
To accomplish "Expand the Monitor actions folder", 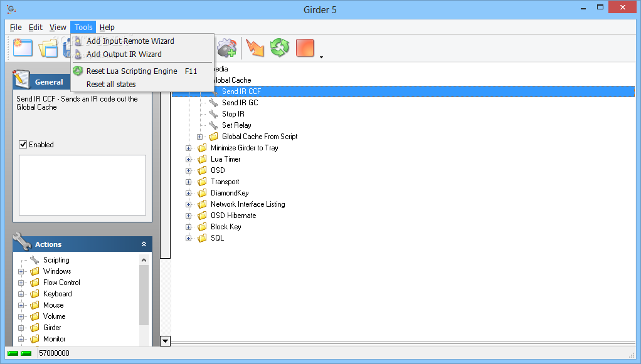I will [21, 339].
